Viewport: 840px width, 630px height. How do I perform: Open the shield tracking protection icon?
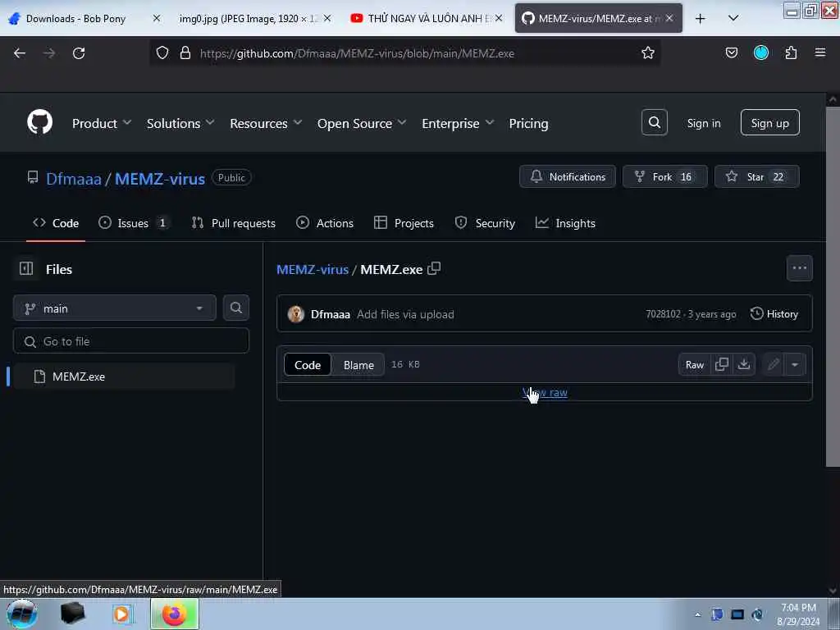(x=162, y=53)
